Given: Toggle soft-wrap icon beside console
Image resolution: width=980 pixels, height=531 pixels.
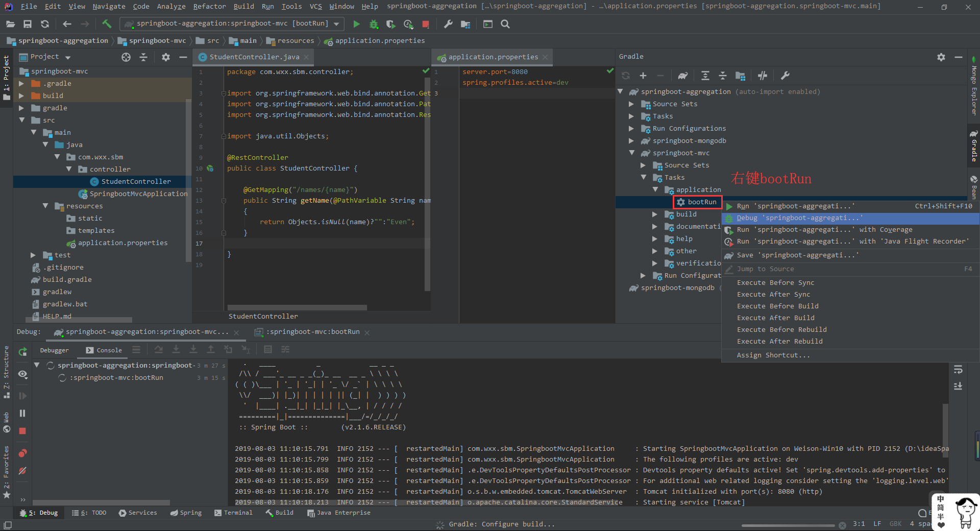Looking at the screenshot, I should pyautogui.click(x=958, y=370).
